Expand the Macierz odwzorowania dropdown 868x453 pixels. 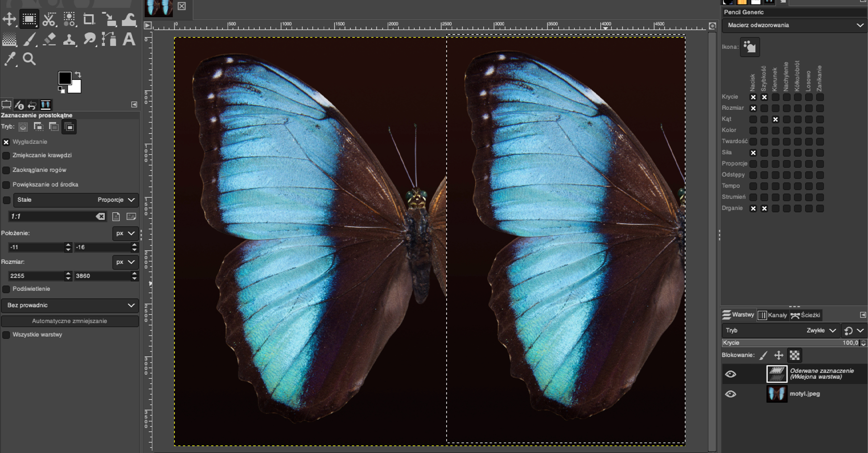pyautogui.click(x=794, y=25)
